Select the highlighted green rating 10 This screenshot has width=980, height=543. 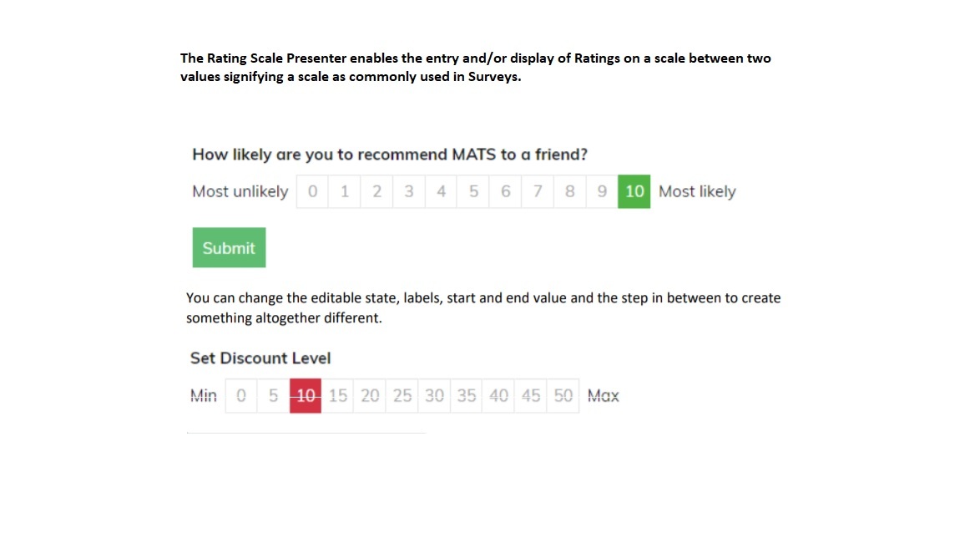[x=634, y=191]
